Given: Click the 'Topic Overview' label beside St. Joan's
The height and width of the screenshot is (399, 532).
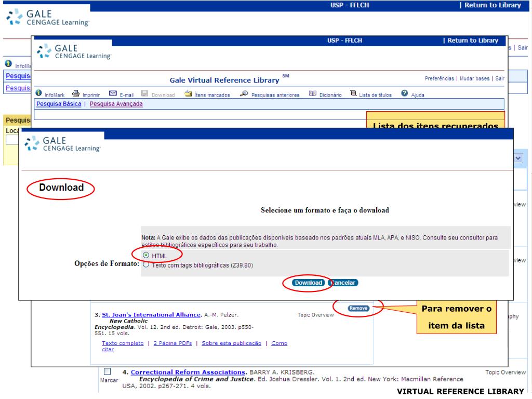Looking at the screenshot, I should point(315,315).
